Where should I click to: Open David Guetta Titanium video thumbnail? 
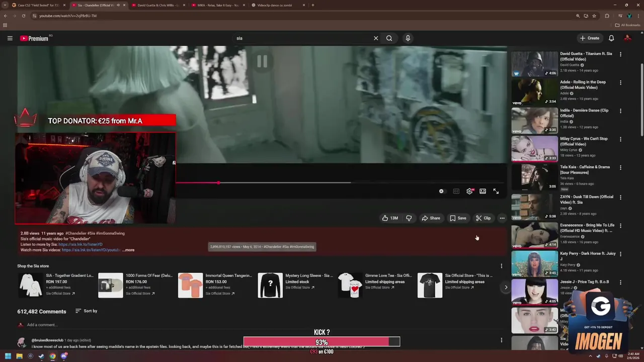click(x=535, y=64)
